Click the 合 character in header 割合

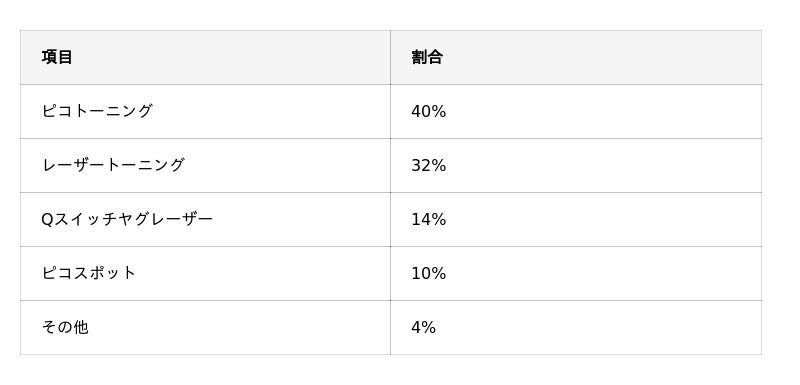435,57
